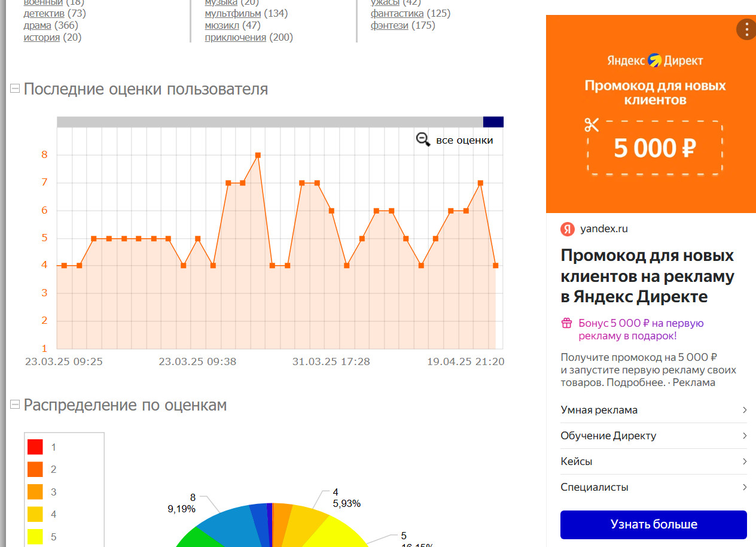Click the gold legend swatch for rating 4

tap(35, 514)
